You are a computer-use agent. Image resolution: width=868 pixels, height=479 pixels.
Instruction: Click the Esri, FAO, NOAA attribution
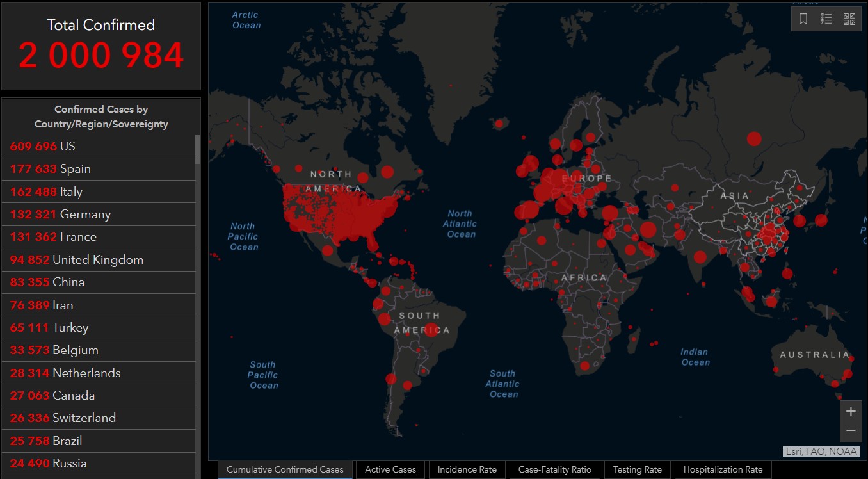click(x=821, y=451)
